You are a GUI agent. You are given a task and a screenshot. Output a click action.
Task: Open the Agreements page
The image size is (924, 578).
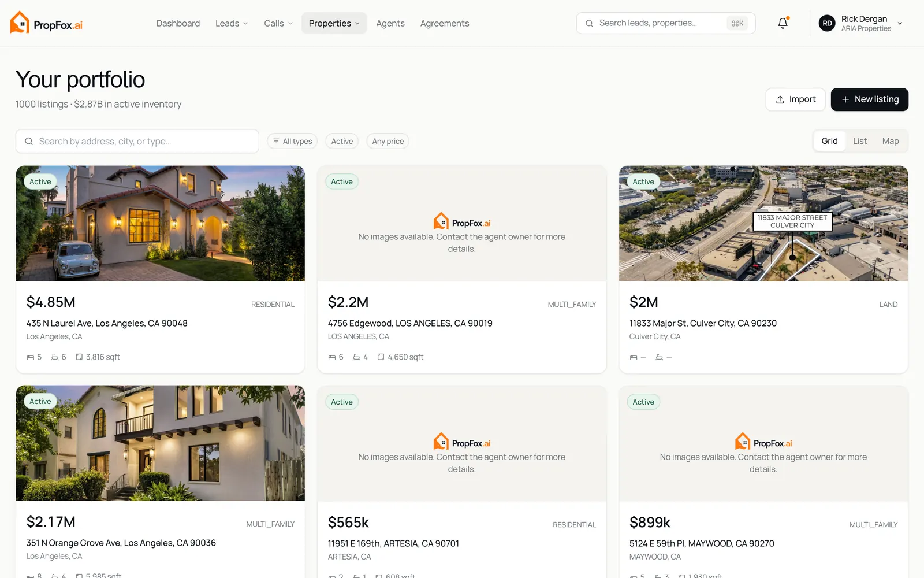tap(445, 23)
